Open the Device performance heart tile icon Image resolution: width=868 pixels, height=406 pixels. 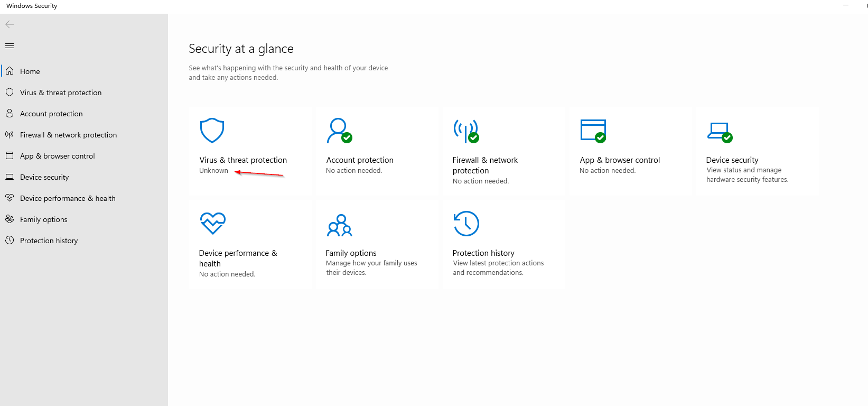point(212,223)
